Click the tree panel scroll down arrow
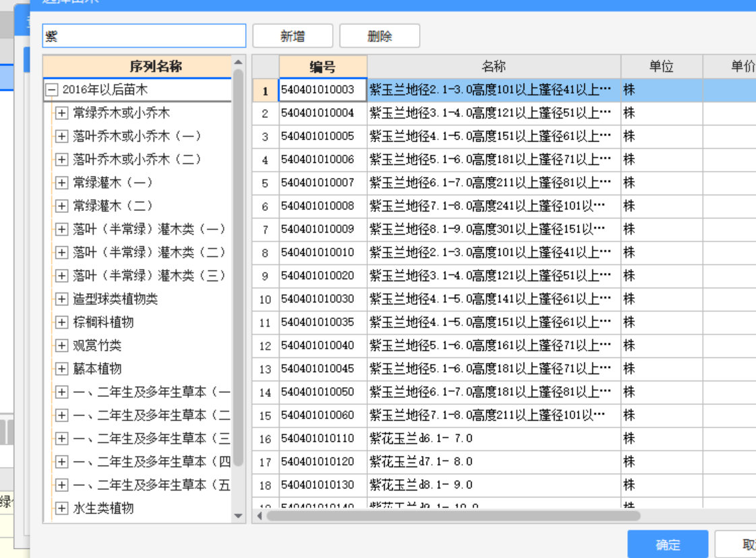This screenshot has height=558, width=756. tap(238, 516)
